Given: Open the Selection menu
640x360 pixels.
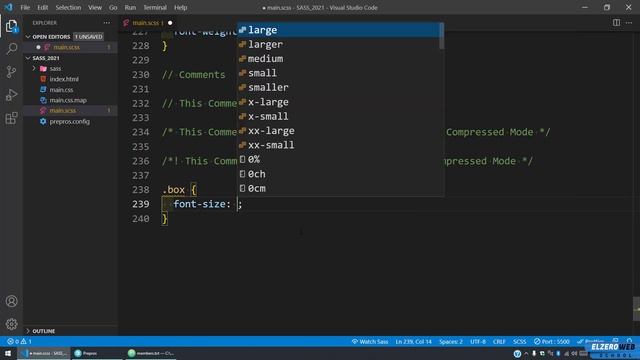Looking at the screenshot, I should (x=68, y=7).
